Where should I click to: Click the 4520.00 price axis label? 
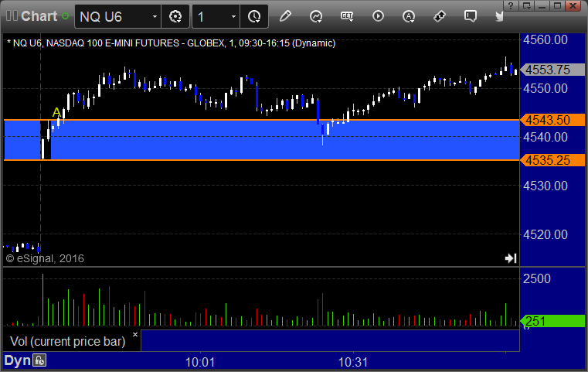click(546, 234)
